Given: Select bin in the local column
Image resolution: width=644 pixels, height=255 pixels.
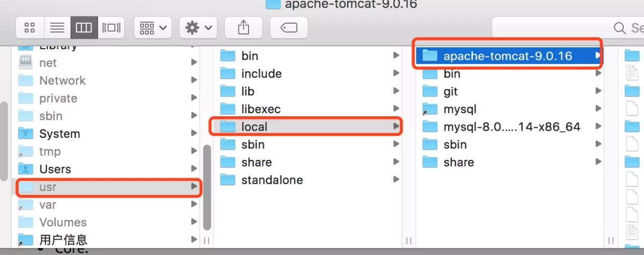Looking at the screenshot, I should pos(510,73).
